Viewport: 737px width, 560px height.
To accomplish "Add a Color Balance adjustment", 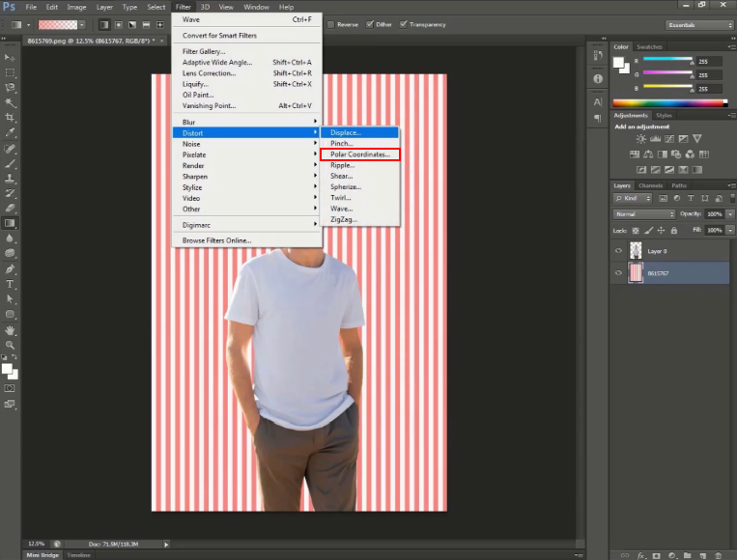I will [x=648, y=154].
